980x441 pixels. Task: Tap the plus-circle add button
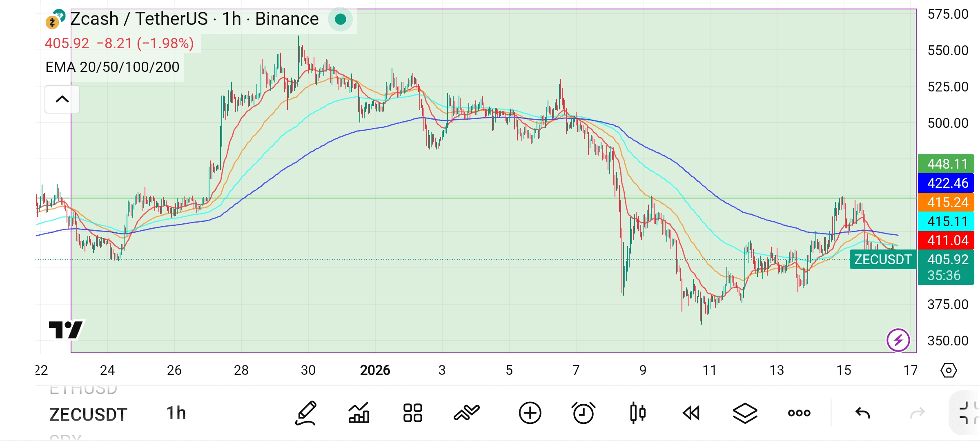point(530,413)
